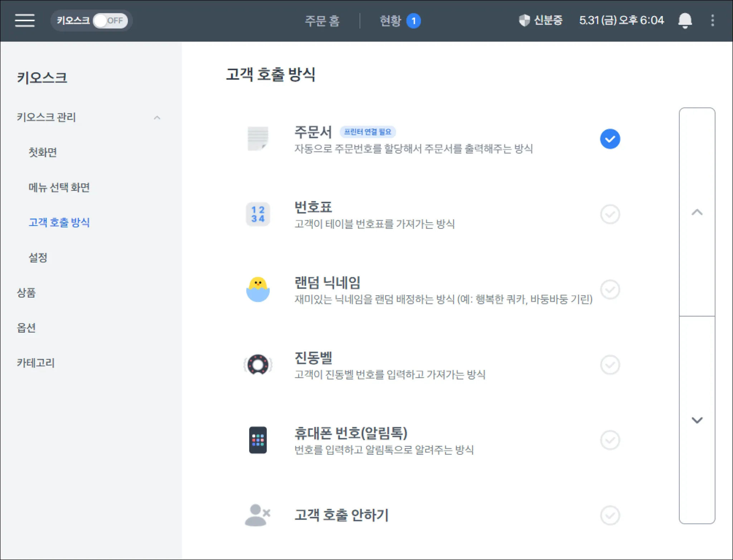Toggle the 키오스크 ON/OFF switch
733x560 pixels.
point(110,20)
